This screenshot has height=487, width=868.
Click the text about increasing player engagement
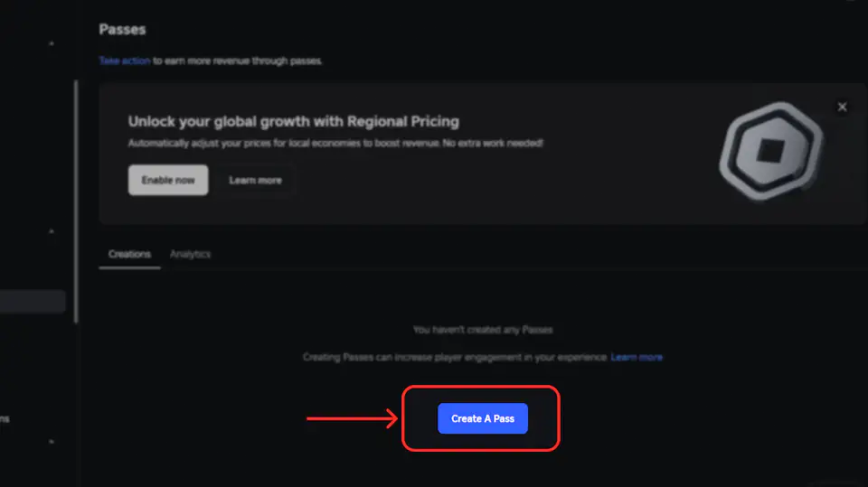click(455, 358)
